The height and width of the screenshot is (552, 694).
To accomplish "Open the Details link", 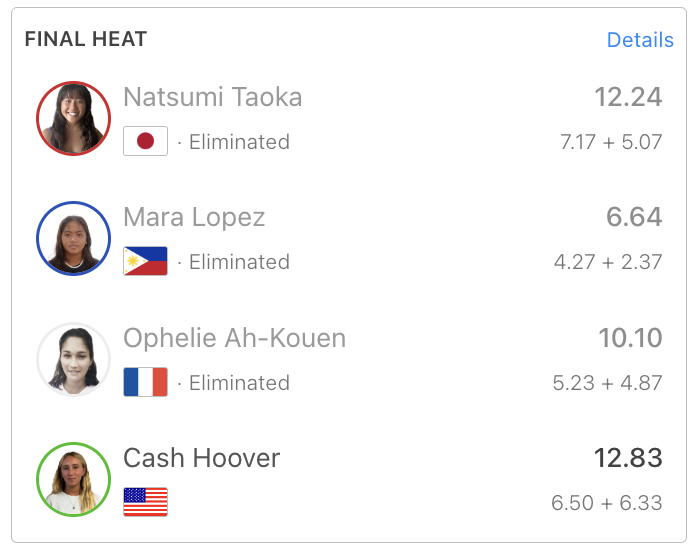I will [x=640, y=40].
